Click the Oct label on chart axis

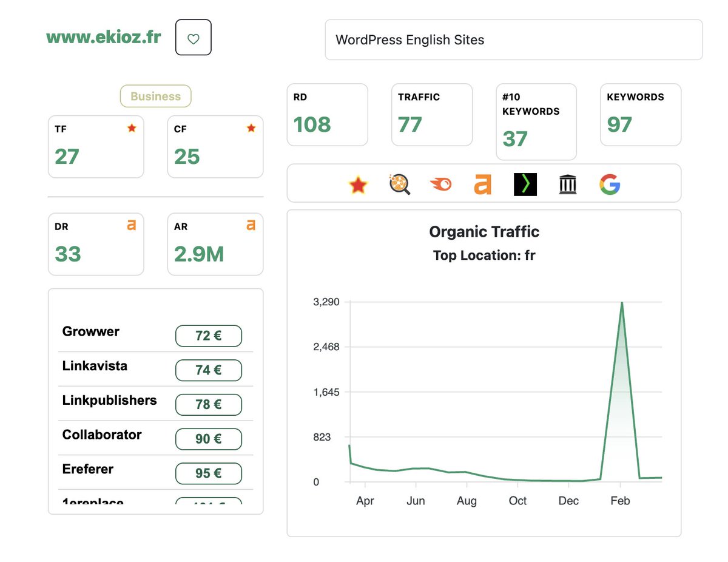click(517, 501)
